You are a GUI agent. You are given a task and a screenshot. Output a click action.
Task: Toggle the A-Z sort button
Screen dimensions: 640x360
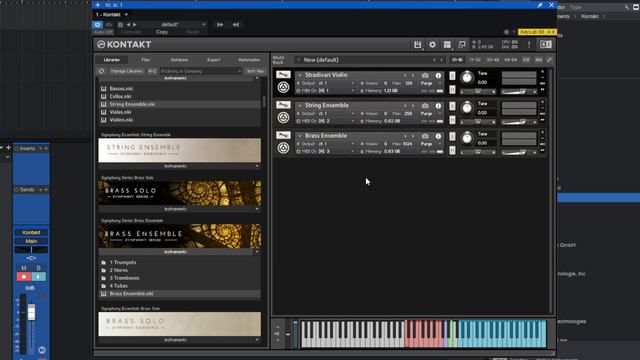(152, 71)
